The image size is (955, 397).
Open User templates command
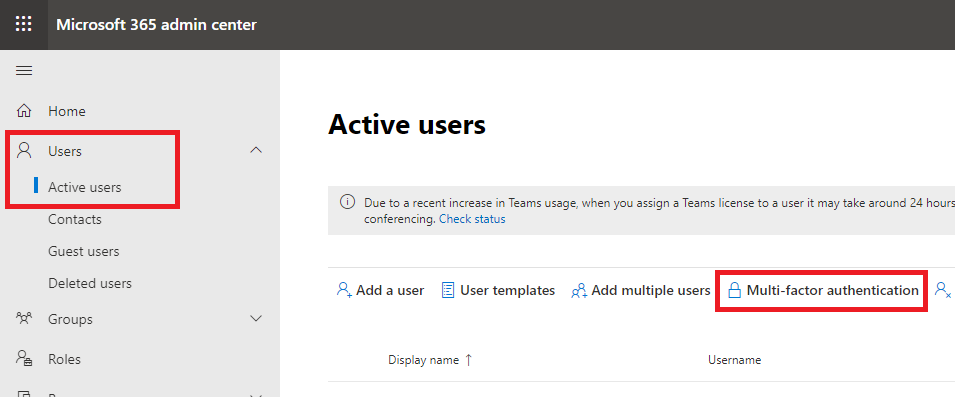(498, 290)
